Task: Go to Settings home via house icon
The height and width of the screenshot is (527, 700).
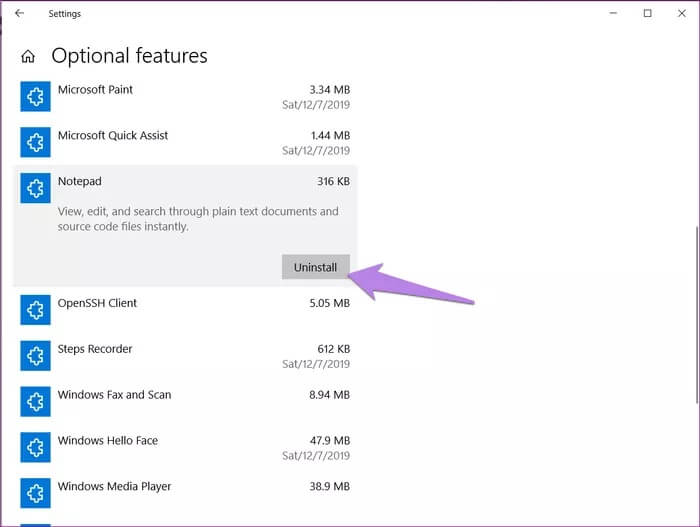Action: (28, 56)
